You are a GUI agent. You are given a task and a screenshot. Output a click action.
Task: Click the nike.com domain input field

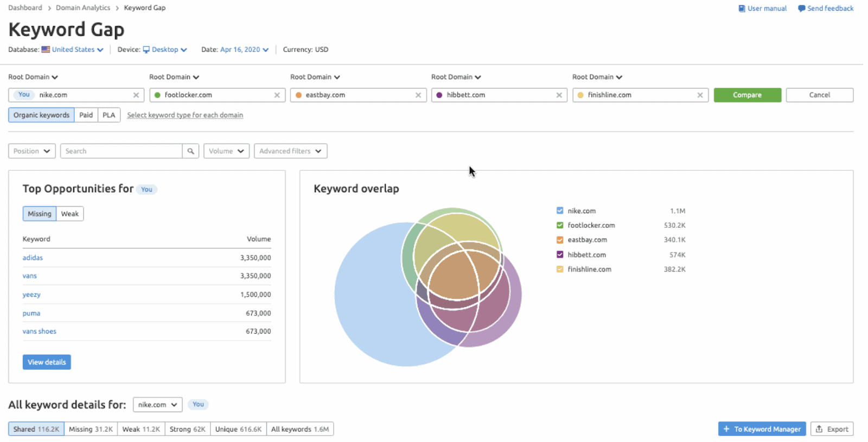coord(76,95)
